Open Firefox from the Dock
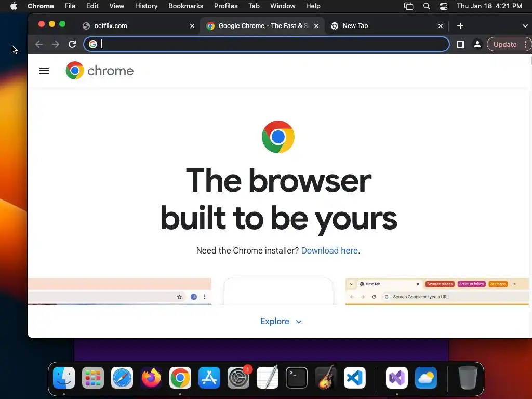532x399 pixels. (x=151, y=378)
